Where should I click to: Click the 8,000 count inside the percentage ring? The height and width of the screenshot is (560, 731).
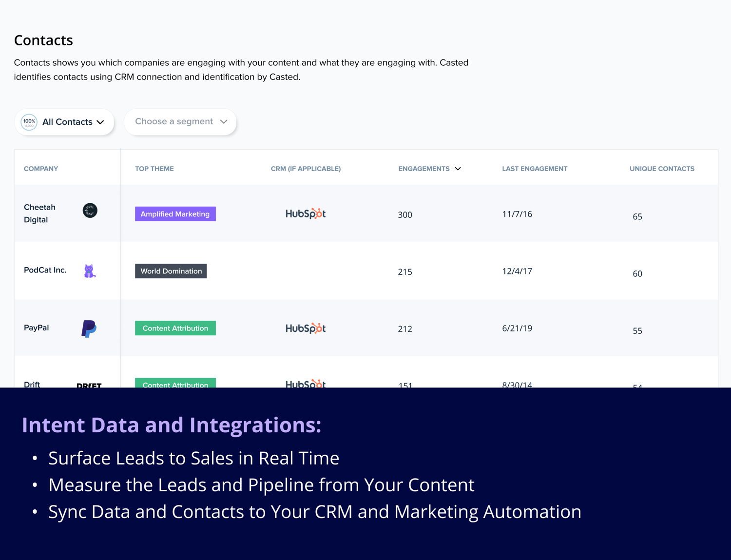[x=29, y=125]
